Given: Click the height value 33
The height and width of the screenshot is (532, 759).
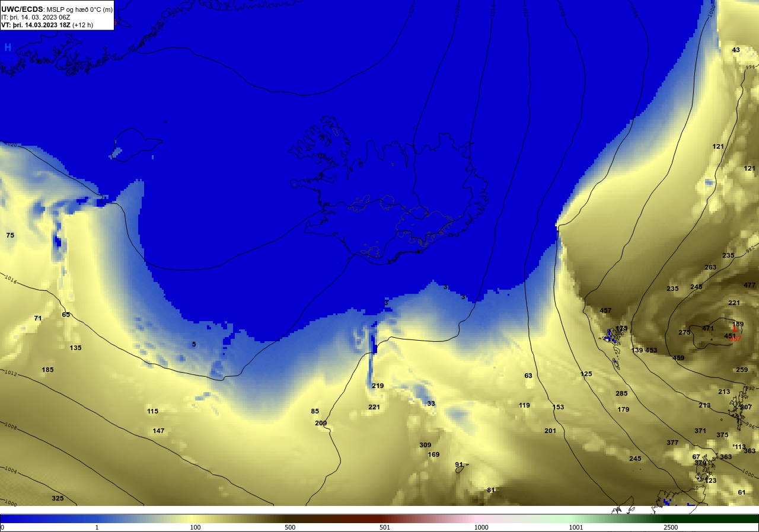Looking at the screenshot, I should click(431, 403).
